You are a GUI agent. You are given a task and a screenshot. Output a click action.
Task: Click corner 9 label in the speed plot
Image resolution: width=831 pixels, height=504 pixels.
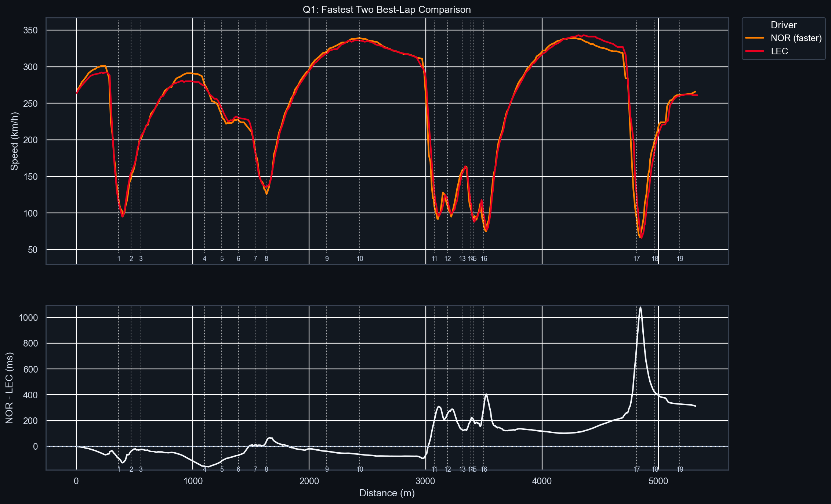pyautogui.click(x=327, y=258)
